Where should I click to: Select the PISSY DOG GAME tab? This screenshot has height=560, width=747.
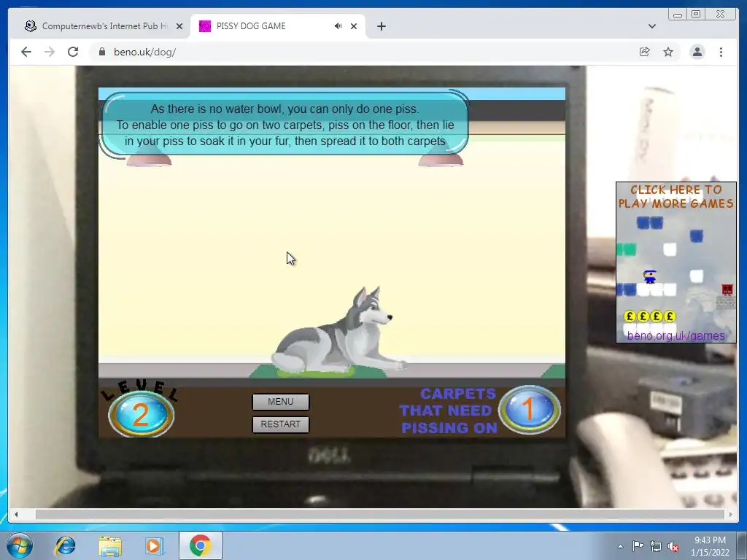tap(278, 26)
